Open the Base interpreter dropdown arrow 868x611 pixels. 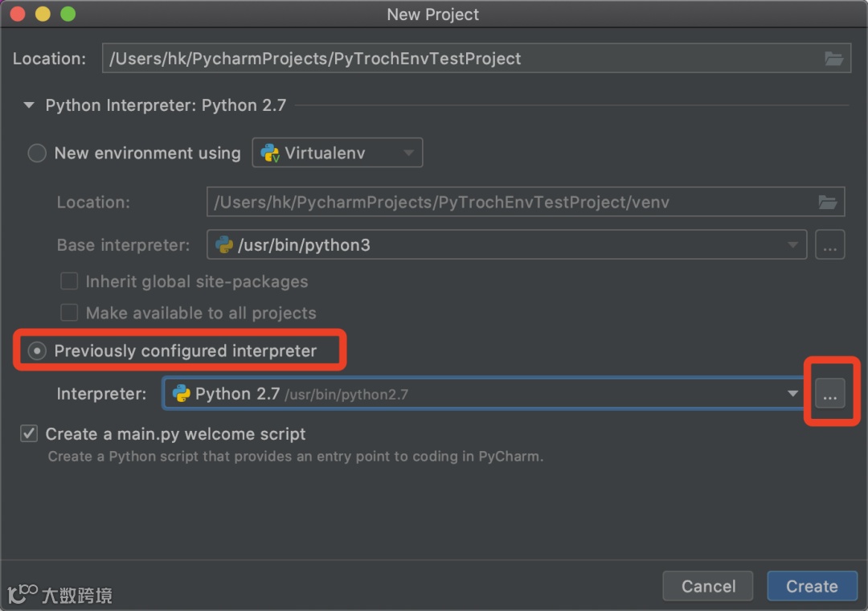(792, 244)
